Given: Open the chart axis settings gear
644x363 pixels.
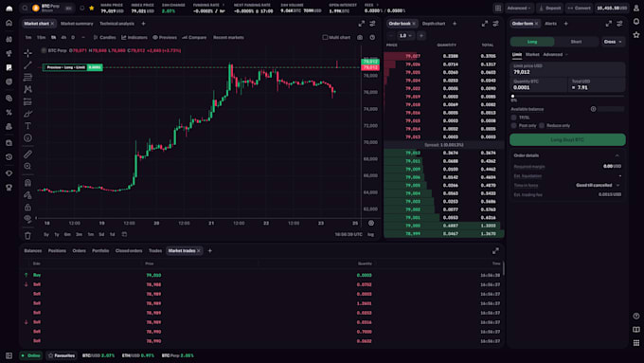Looking at the screenshot, I should [x=371, y=223].
